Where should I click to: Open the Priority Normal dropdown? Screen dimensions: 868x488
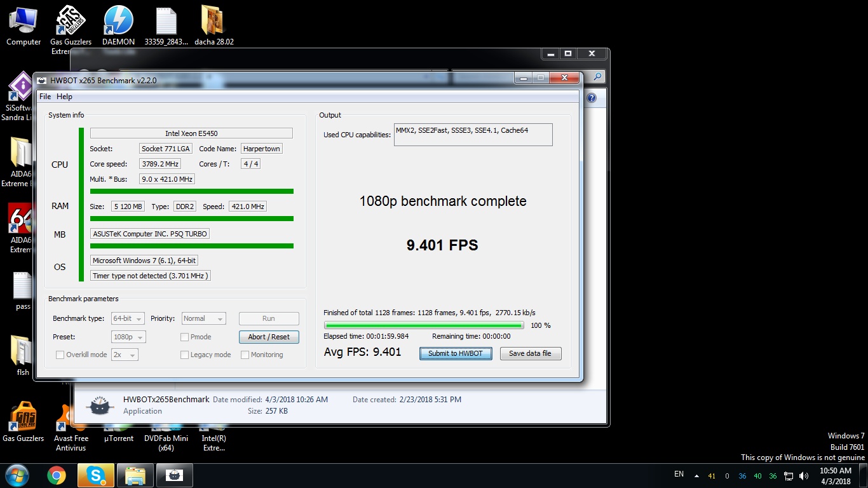(x=203, y=318)
